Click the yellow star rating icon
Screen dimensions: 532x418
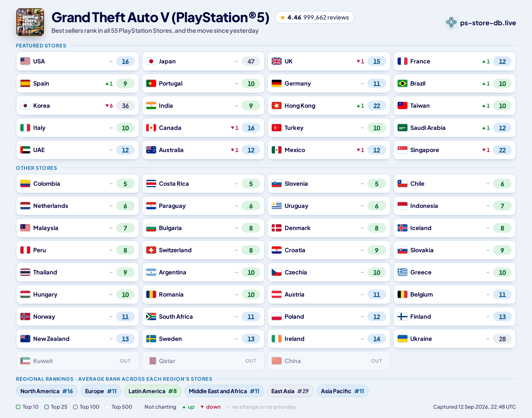point(282,17)
